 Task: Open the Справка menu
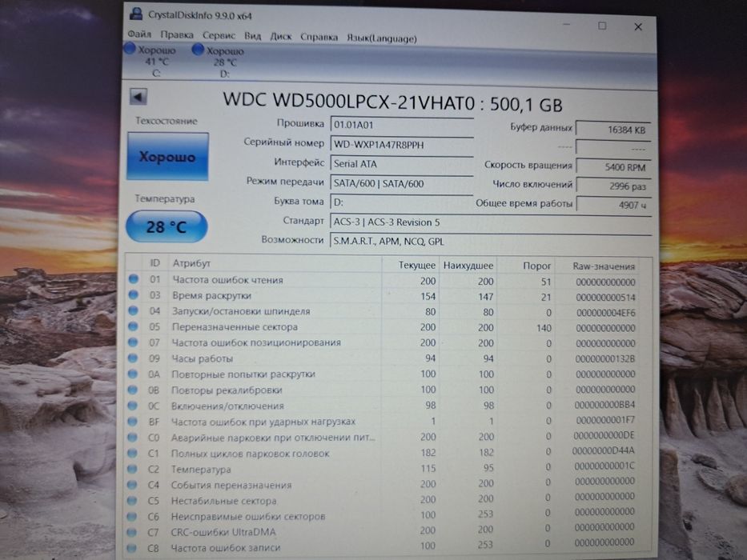coord(319,37)
